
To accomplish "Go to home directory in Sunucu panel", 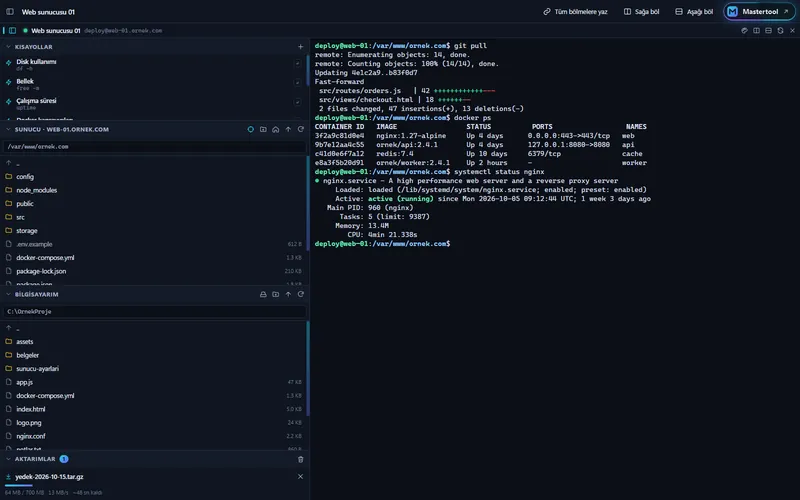I will click(276, 130).
